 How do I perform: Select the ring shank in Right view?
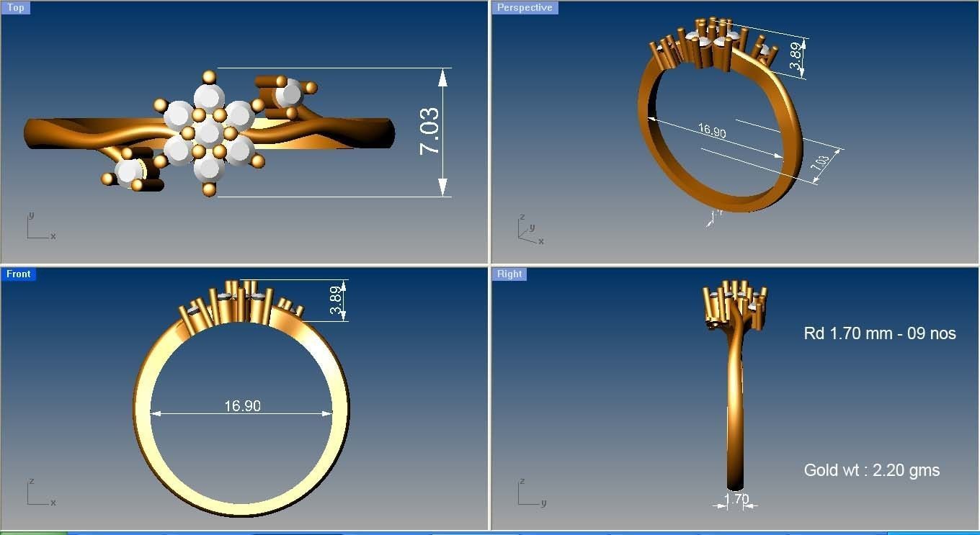coord(735,410)
